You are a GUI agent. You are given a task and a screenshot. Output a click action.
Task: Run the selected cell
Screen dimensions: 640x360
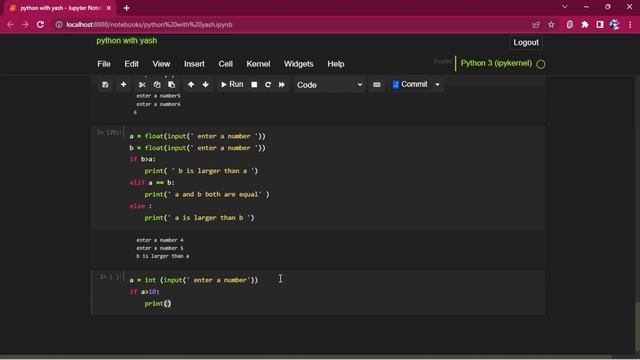click(x=232, y=84)
